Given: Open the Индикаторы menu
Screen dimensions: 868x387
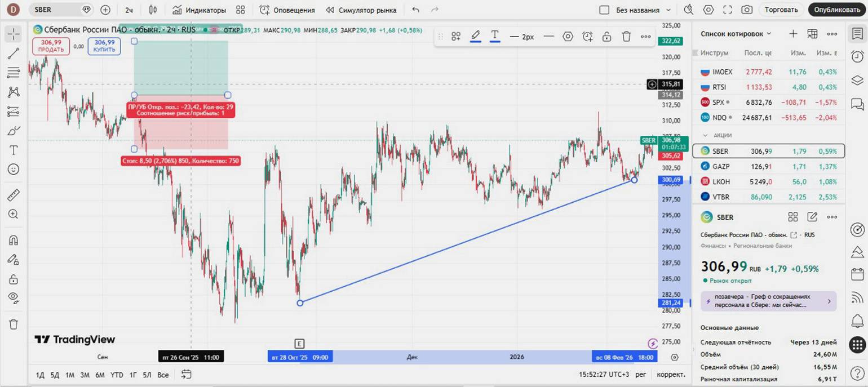Looking at the screenshot, I should [x=199, y=10].
